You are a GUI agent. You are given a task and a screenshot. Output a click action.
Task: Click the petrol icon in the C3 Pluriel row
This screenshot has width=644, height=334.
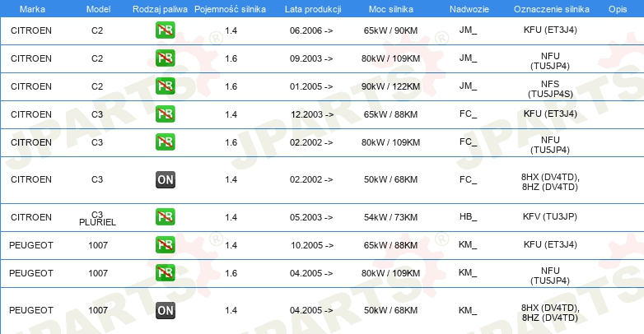tap(165, 217)
